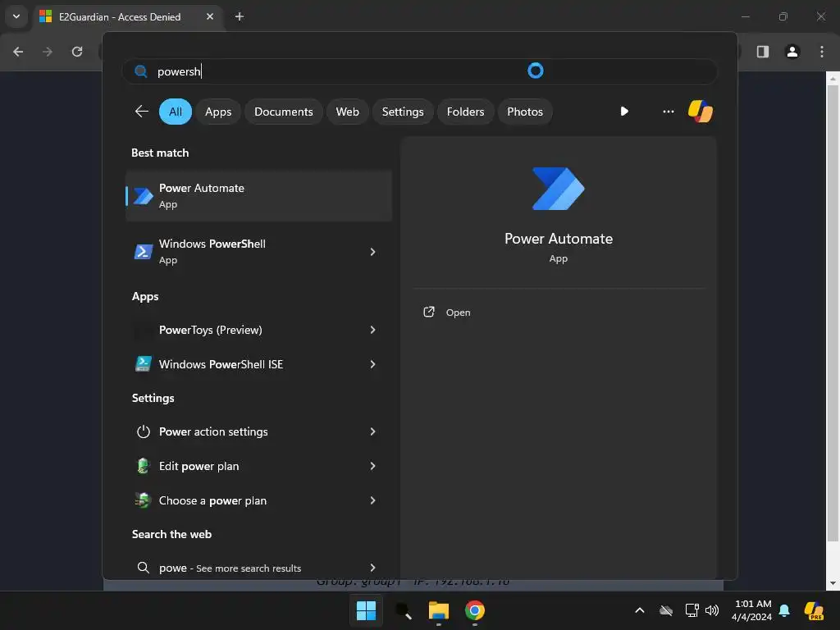The image size is (840, 630).
Task: Open the Copilot preview icon on taskbar
Action: (x=814, y=610)
